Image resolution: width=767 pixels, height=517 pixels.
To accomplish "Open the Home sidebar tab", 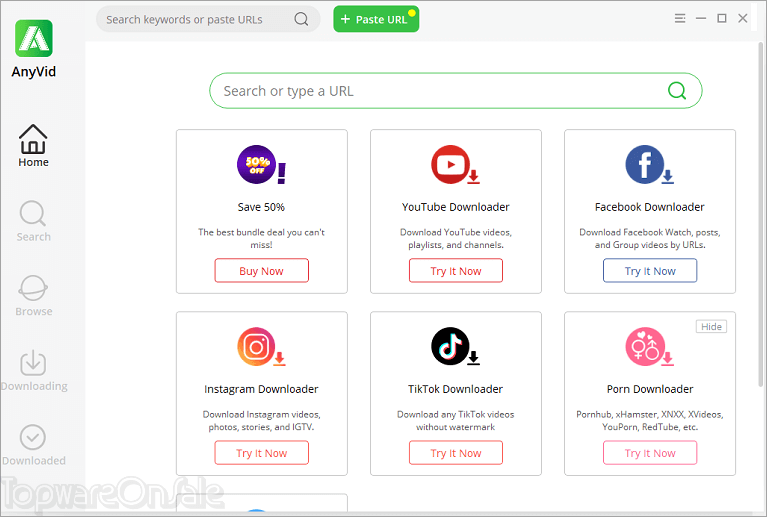I will click(x=33, y=146).
